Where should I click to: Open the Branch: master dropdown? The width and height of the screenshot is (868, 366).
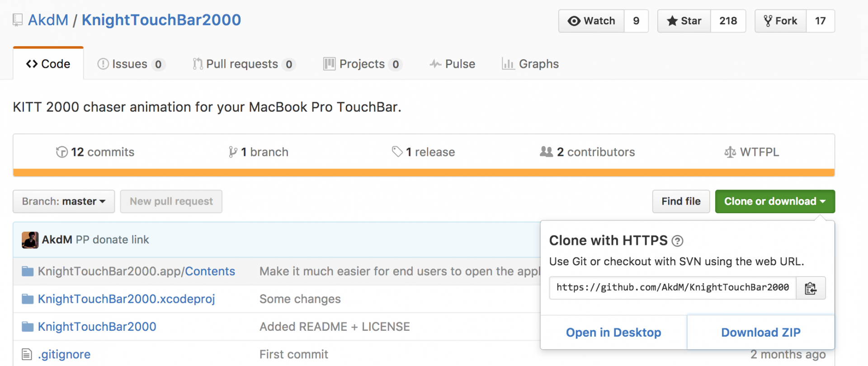64,202
